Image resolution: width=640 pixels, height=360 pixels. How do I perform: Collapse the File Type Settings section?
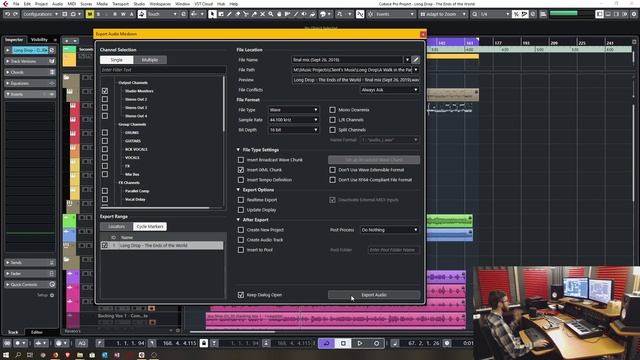click(238, 150)
